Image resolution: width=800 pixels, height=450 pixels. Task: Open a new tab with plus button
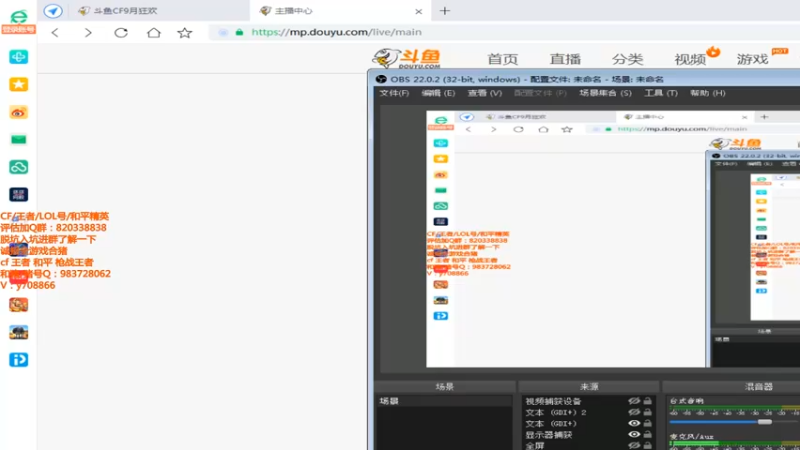445,11
